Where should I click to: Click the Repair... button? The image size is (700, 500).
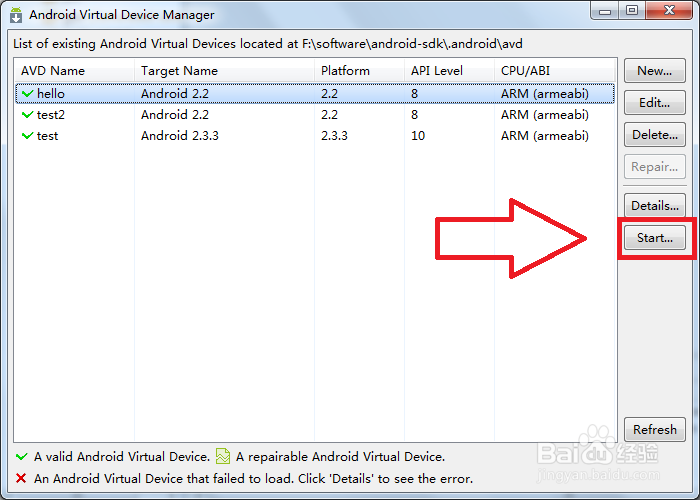click(x=654, y=167)
